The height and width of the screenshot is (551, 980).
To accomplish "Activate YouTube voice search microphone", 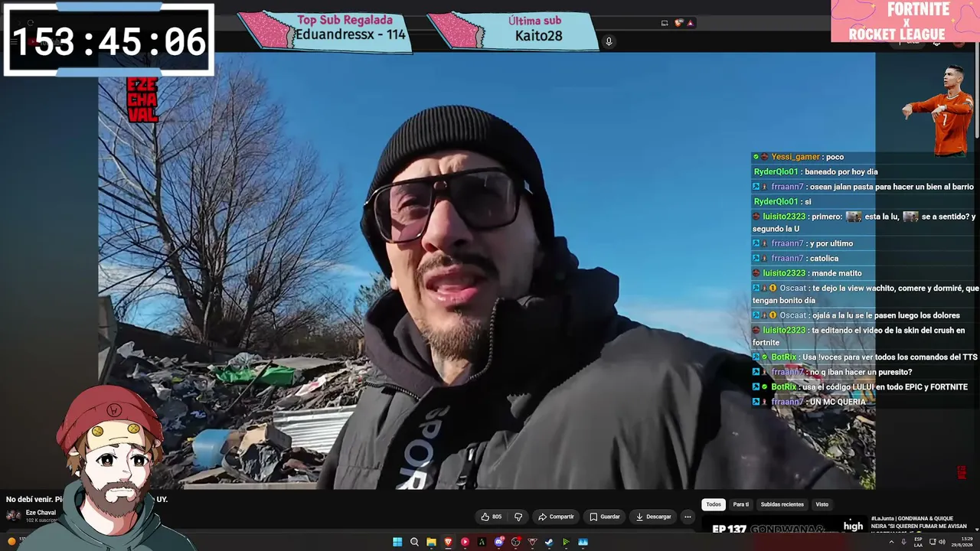I will (609, 41).
